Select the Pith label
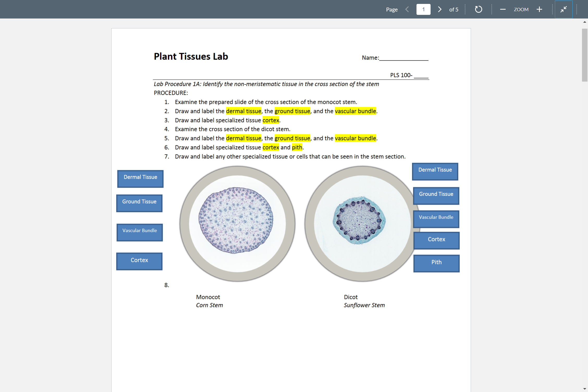 pyautogui.click(x=436, y=263)
